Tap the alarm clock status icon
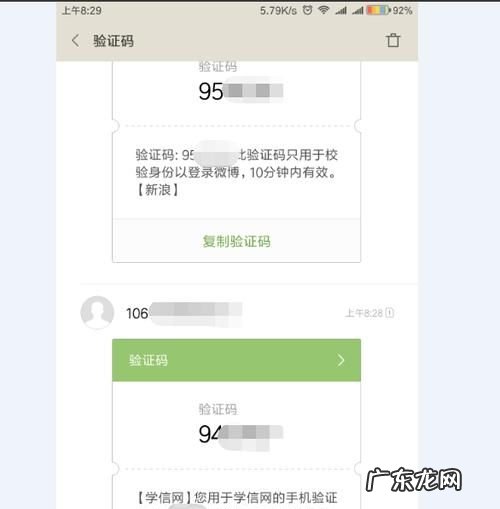Screen dimensions: 500x509 click(x=308, y=10)
